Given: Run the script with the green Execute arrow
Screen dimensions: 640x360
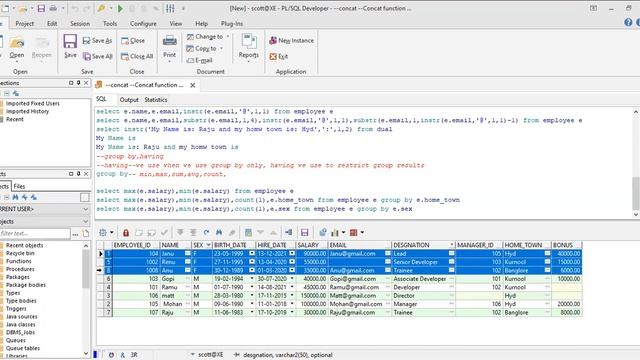Looking at the screenshot, I should 120,8.
